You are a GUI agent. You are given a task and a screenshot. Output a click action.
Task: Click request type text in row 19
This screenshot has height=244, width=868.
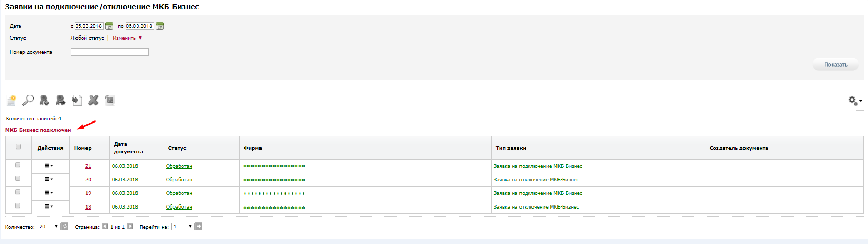538,193
